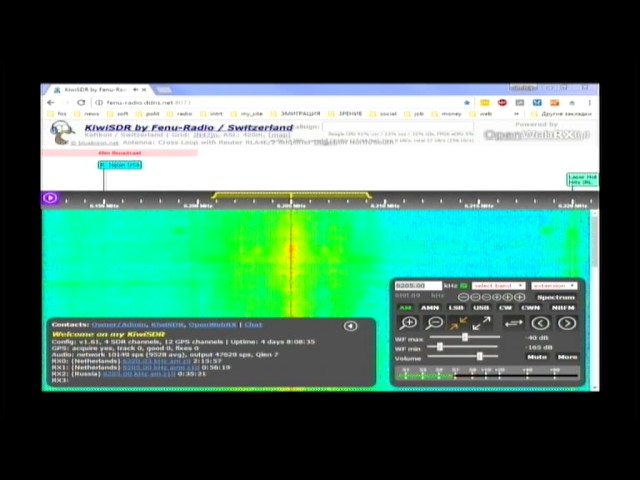The image size is (640, 480).
Task: Open the money bookmarks folder
Action: (x=447, y=114)
